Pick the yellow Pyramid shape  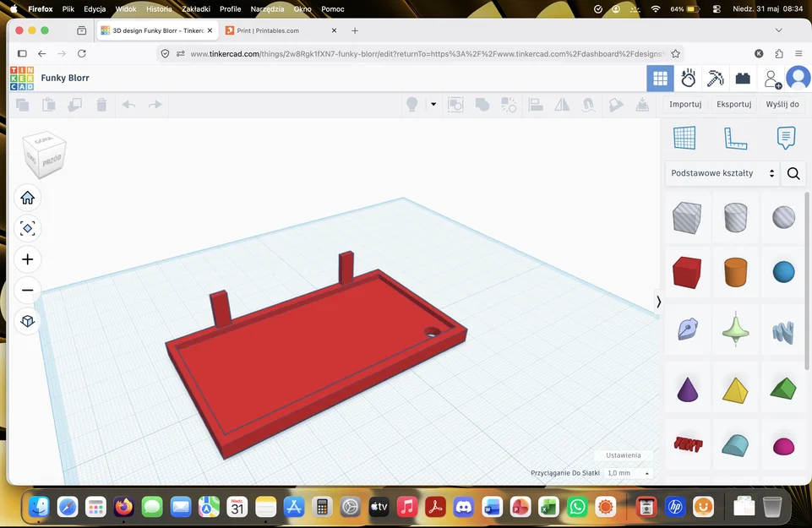click(735, 390)
